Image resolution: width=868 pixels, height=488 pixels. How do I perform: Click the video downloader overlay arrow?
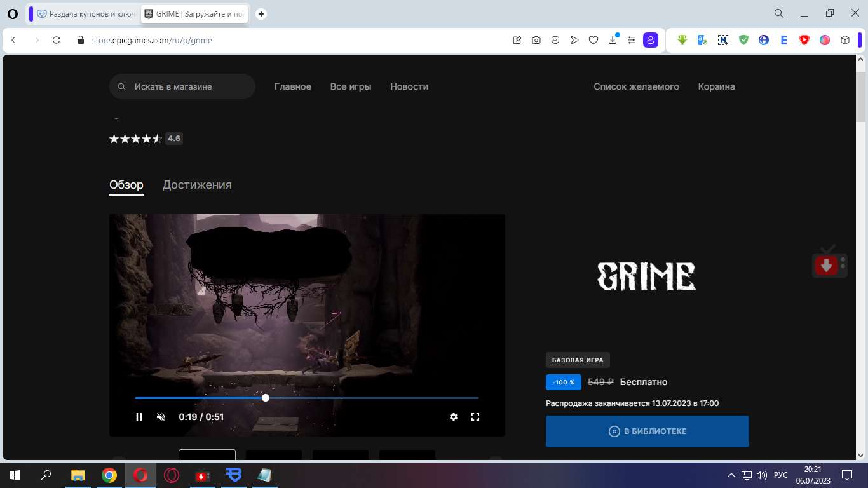point(827,266)
